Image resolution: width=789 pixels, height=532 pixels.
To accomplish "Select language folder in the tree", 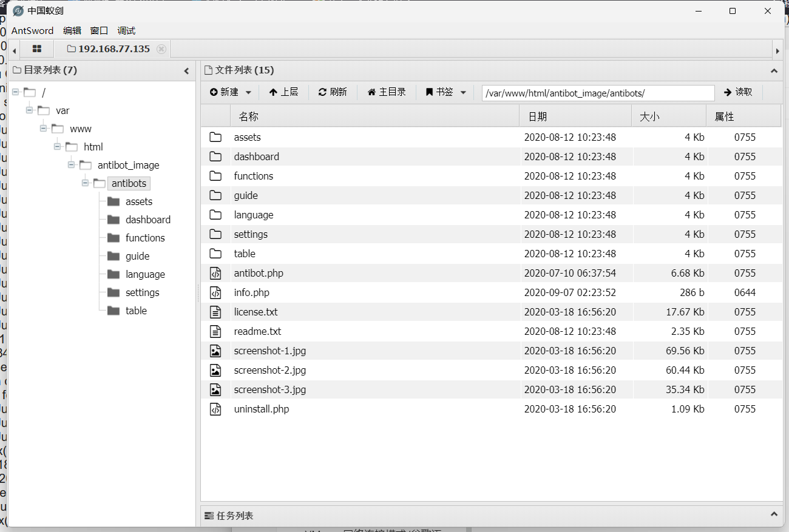I will 145,274.
